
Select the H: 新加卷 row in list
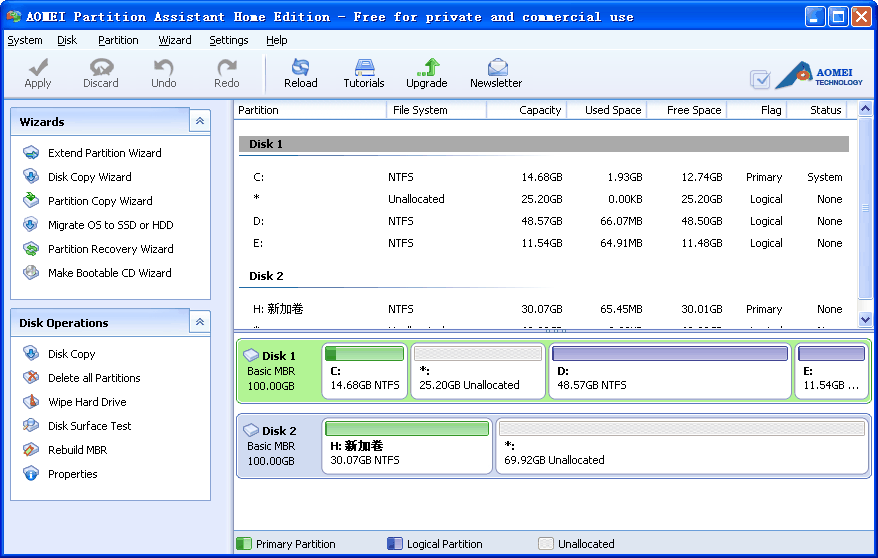[x=544, y=309]
